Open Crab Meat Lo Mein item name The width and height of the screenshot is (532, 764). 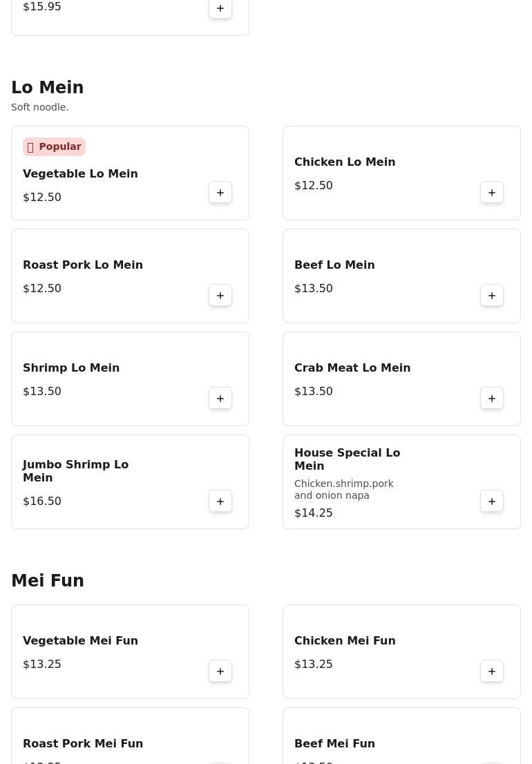pyautogui.click(x=352, y=368)
